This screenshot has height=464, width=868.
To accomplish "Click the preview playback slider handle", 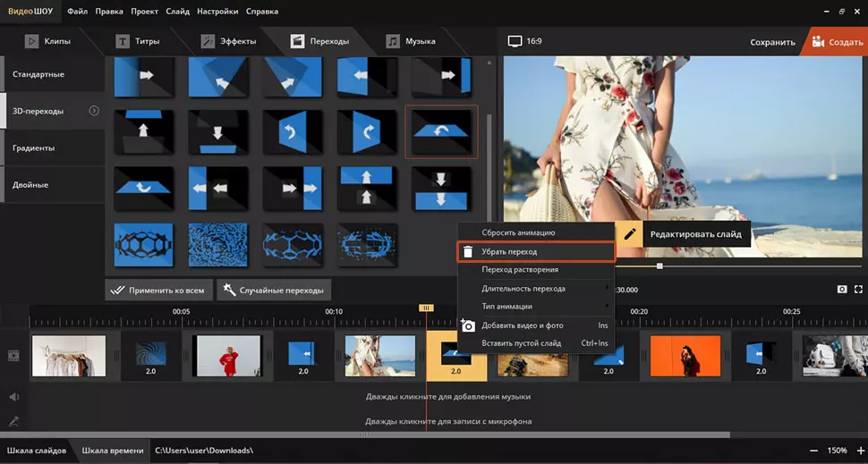I will coord(660,266).
